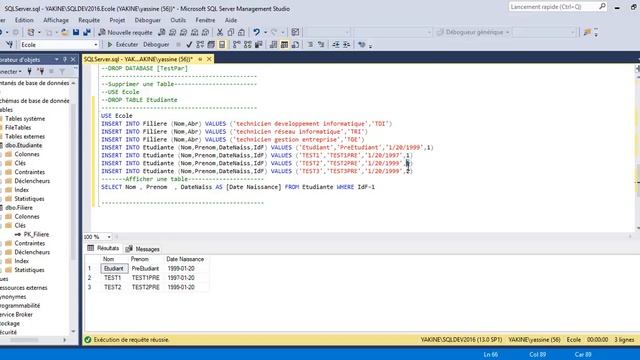Open the Requête menu
Image resolution: width=640 pixels, height=360 pixels.
click(89, 20)
